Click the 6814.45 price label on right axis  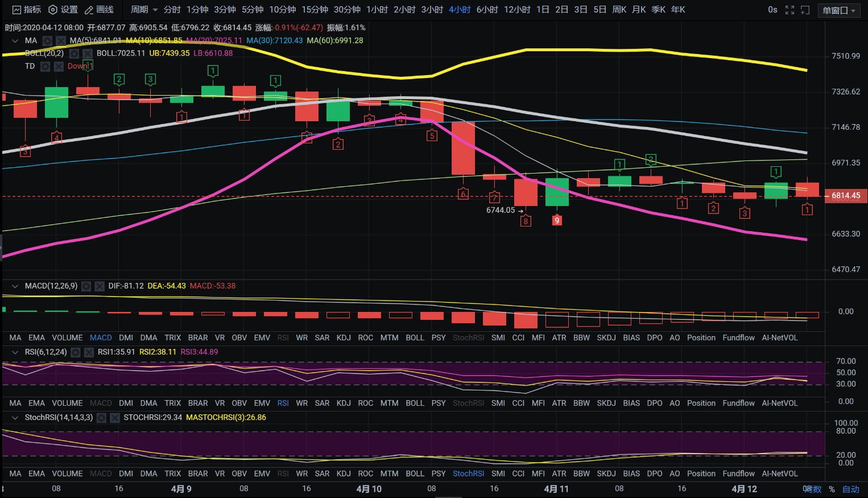pyautogui.click(x=846, y=195)
